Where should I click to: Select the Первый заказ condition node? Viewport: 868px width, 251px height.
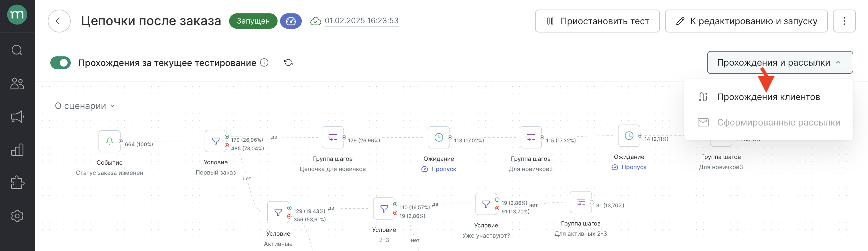point(216,141)
